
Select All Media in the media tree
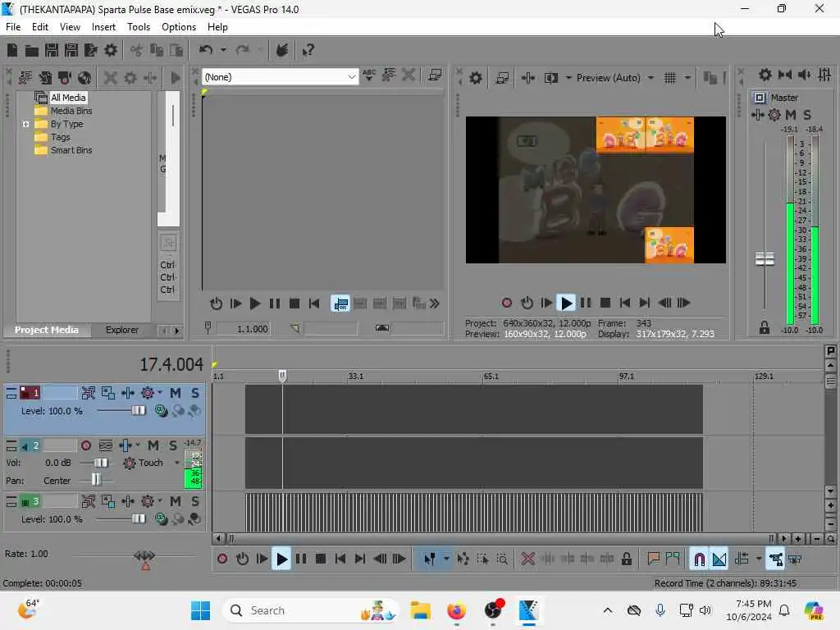tap(68, 98)
